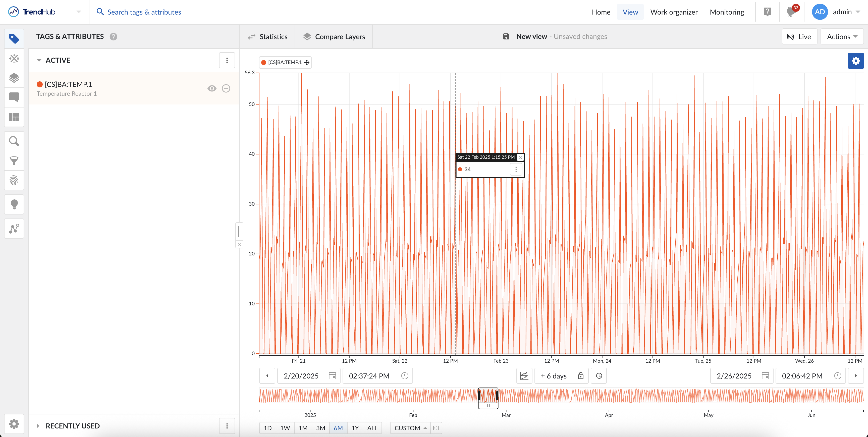Toggle Live mode on

pyautogui.click(x=799, y=36)
